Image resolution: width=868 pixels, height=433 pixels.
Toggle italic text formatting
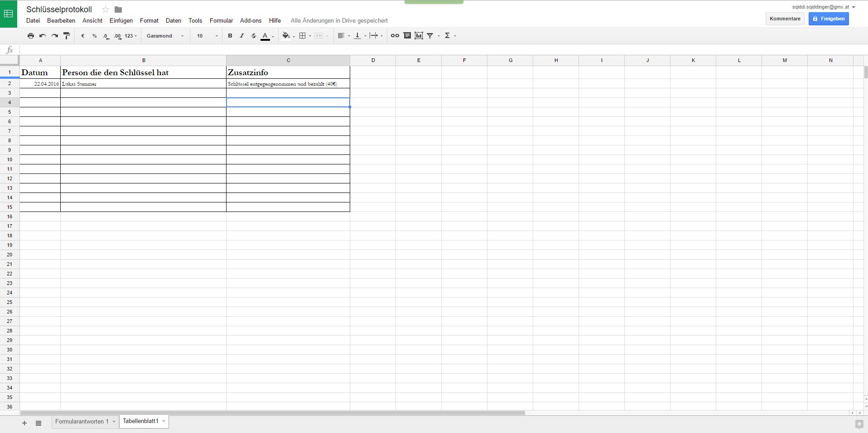coord(241,36)
